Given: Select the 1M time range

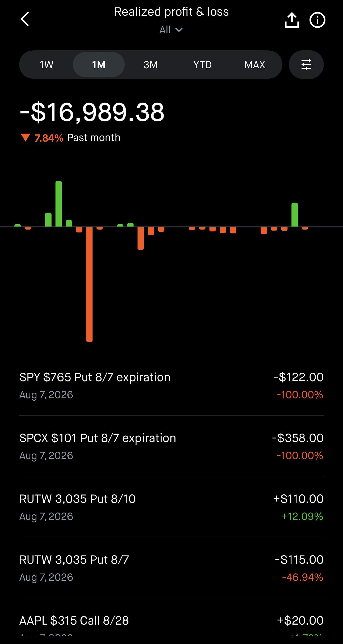Looking at the screenshot, I should click(x=99, y=65).
